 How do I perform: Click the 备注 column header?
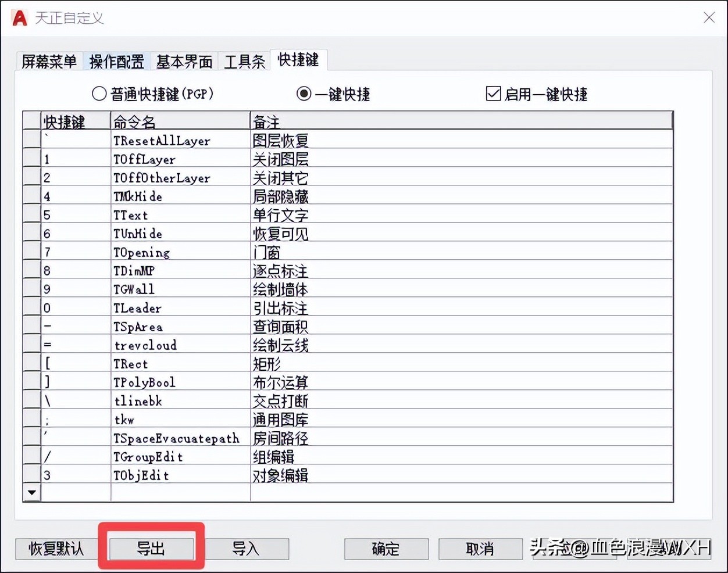pos(462,121)
